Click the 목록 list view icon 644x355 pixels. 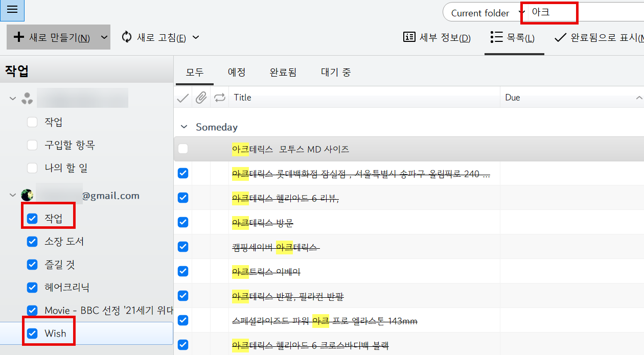(496, 37)
